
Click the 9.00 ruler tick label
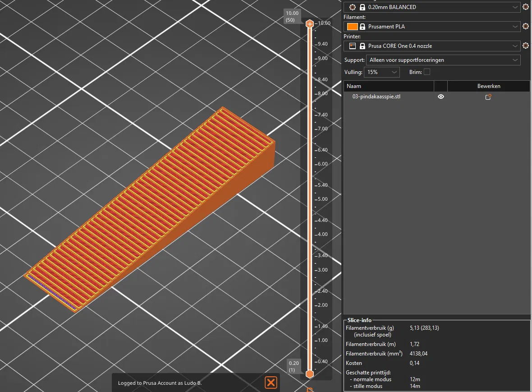click(x=323, y=58)
